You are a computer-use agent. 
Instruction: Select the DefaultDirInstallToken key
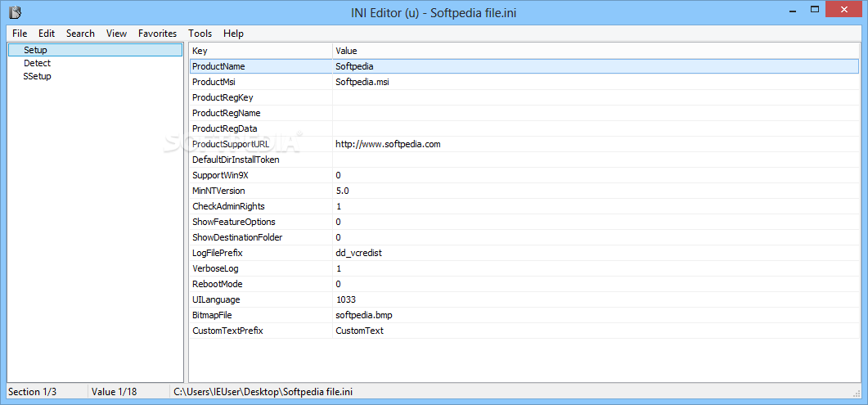[236, 160]
